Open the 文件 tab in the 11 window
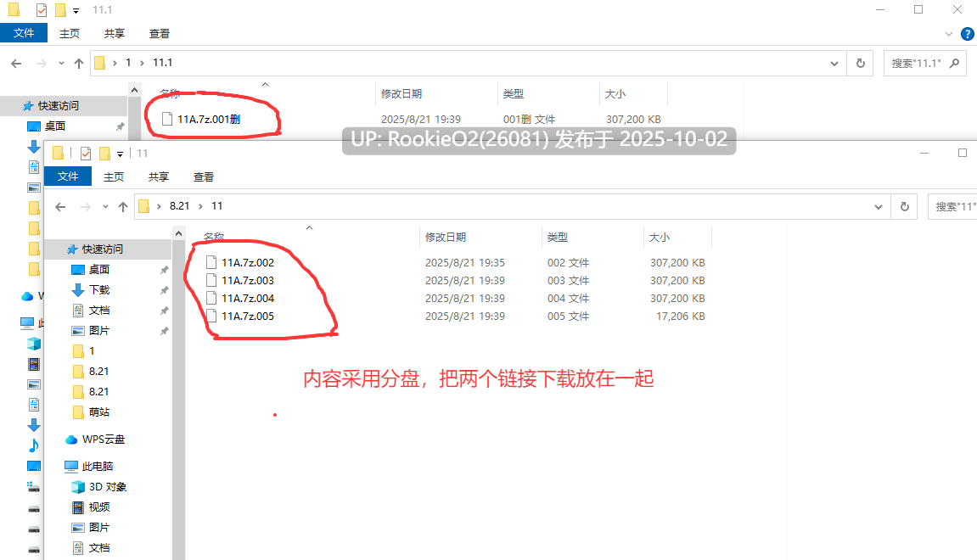977x560 pixels. tap(68, 176)
